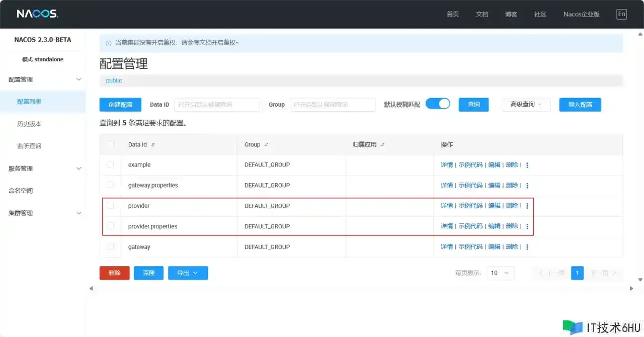This screenshot has width=644, height=337.
Task: Open the page size selector showing 10
Action: click(x=501, y=273)
